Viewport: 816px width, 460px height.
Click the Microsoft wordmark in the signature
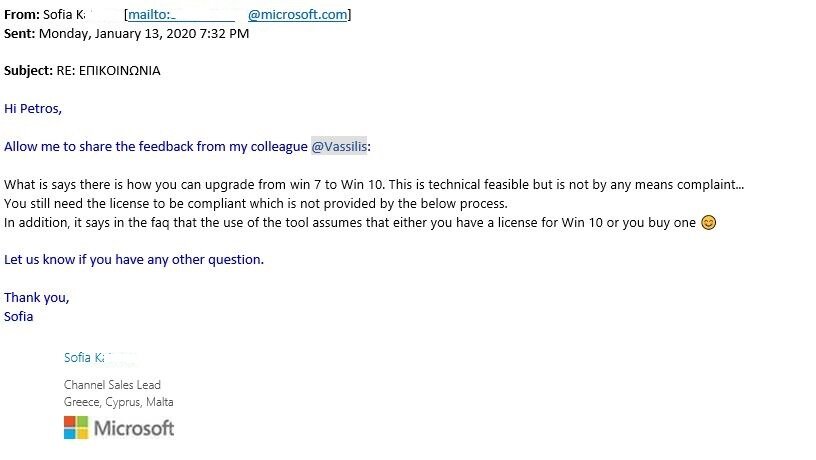[134, 428]
